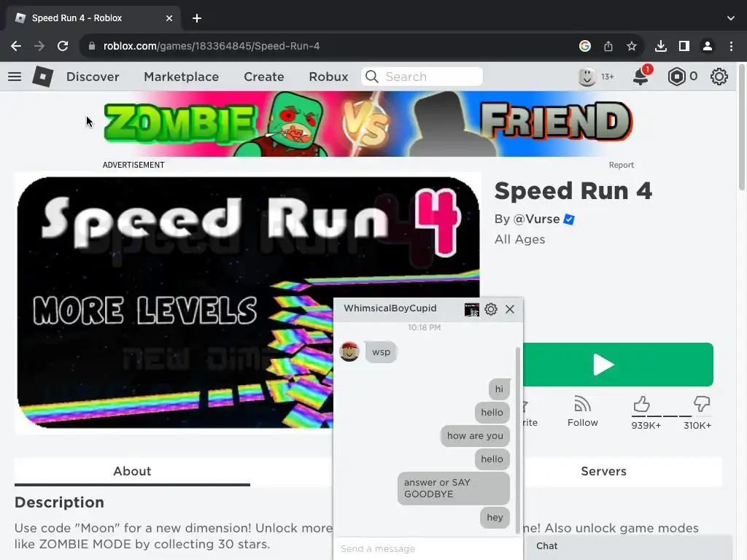Screen dimensions: 747x560
Task: Click the "hey" chat message
Action: [495, 518]
